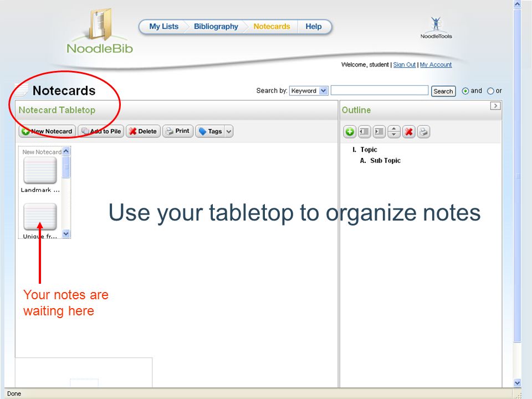Viewport: 532px width, 399px height.
Task: Switch to the Notecards tab
Action: pyautogui.click(x=272, y=27)
